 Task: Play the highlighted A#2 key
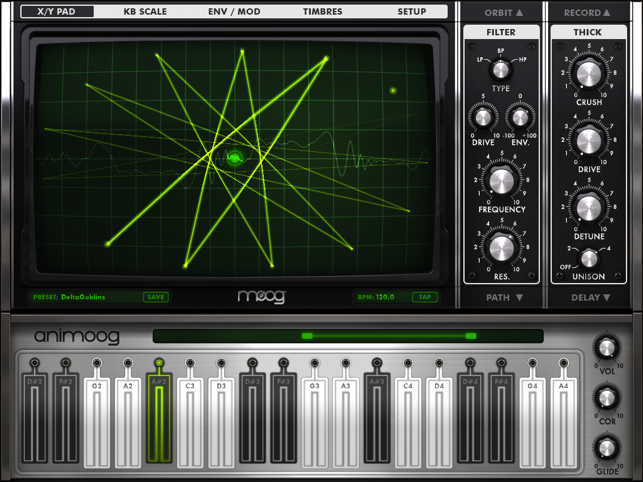159,420
